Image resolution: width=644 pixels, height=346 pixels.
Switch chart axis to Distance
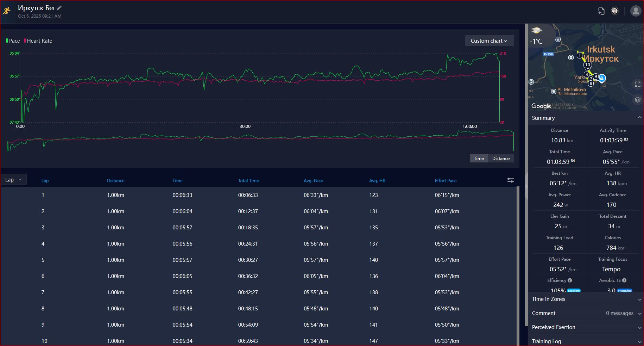(x=501, y=158)
